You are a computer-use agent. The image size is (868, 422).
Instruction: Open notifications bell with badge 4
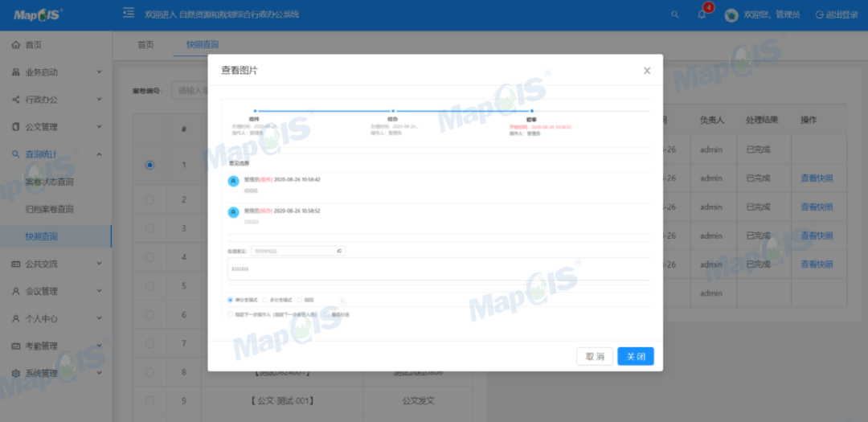(702, 14)
